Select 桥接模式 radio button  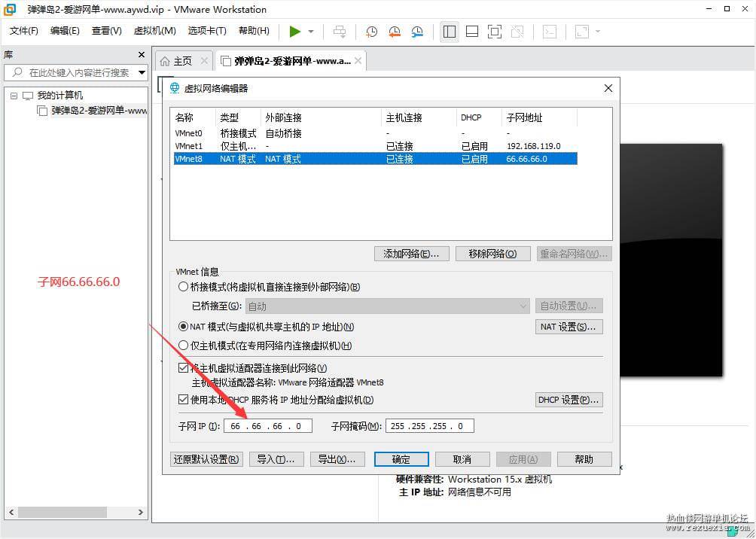(x=183, y=287)
